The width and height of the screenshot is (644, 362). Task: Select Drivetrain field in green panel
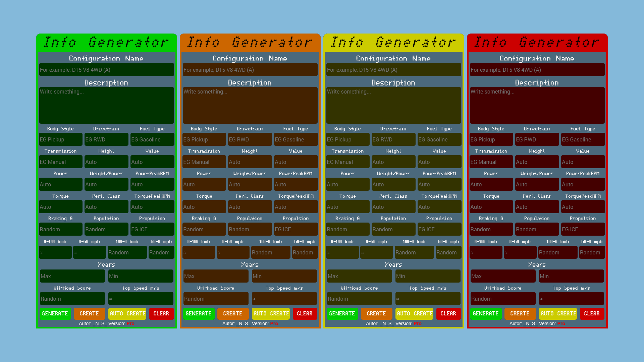(x=106, y=139)
